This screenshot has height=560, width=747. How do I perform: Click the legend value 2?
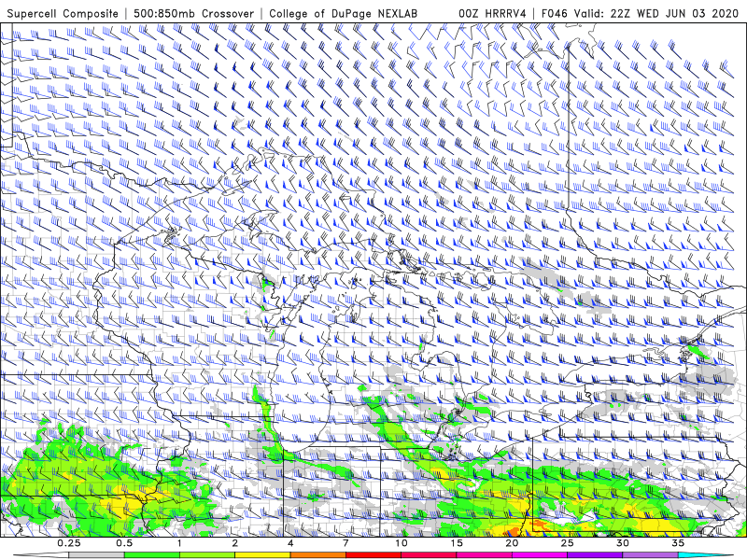point(235,543)
